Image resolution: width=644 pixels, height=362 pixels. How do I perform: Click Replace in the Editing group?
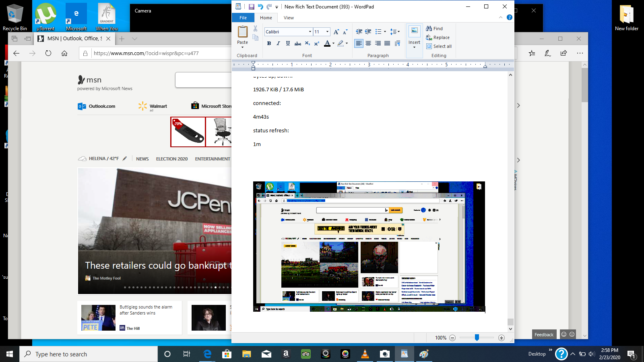click(438, 37)
